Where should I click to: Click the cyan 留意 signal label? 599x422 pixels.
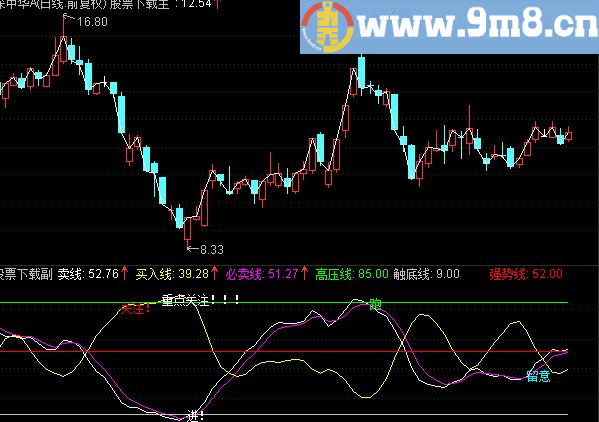[x=538, y=376]
